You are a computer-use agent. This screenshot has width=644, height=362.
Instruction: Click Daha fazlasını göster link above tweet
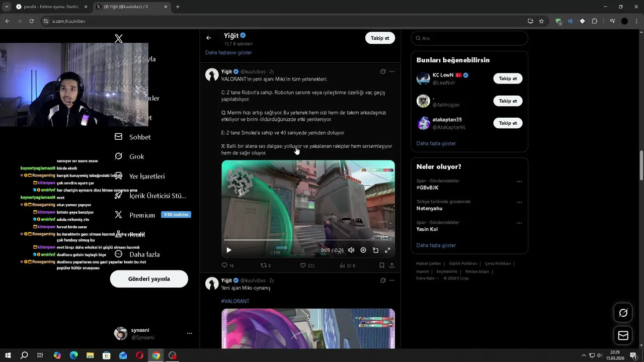228,53
